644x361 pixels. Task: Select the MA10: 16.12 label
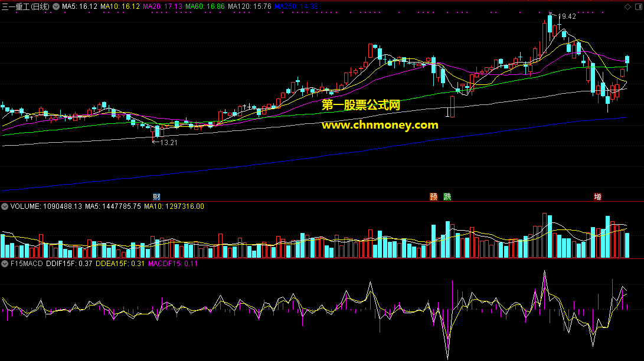(x=120, y=6)
